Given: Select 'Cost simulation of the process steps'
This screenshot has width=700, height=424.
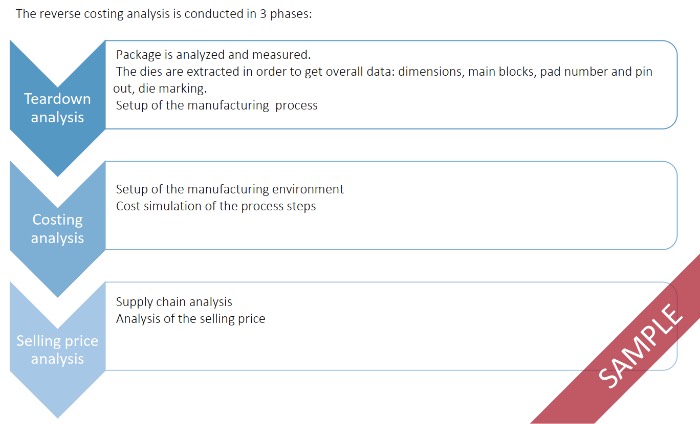Looking at the screenshot, I should (216, 206).
